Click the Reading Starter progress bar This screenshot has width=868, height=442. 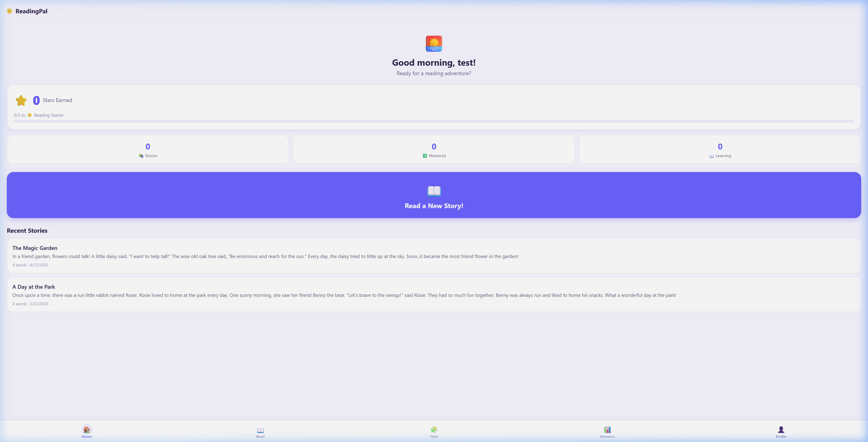[434, 121]
